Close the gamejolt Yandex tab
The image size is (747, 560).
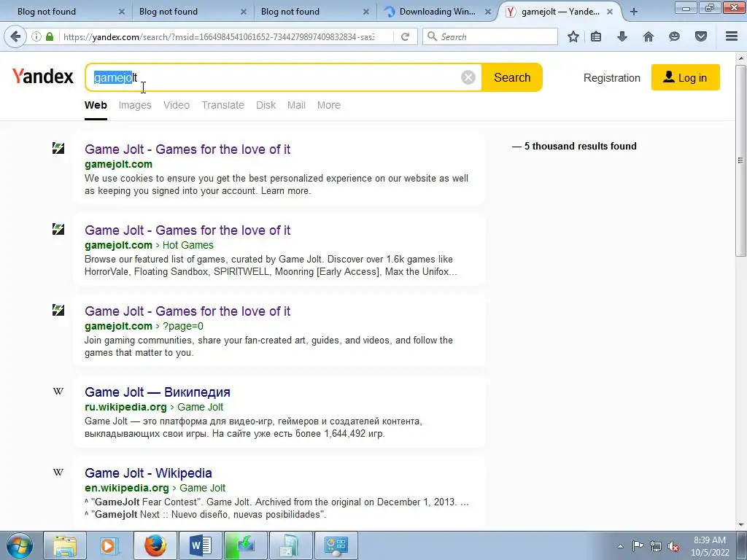tap(610, 12)
